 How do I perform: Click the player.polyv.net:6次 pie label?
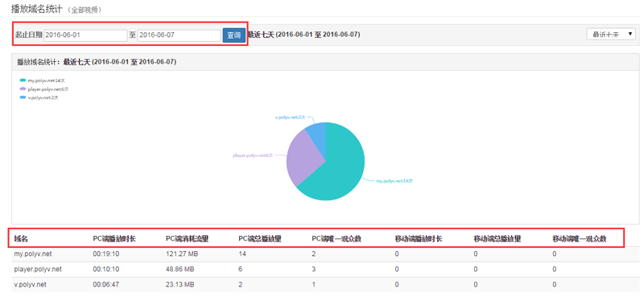253,155
